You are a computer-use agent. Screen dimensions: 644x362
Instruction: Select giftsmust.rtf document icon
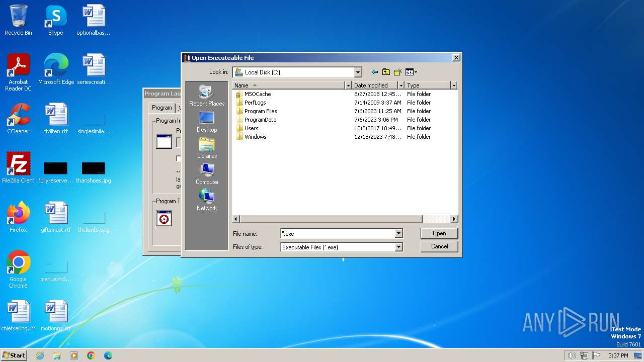pos(56,217)
